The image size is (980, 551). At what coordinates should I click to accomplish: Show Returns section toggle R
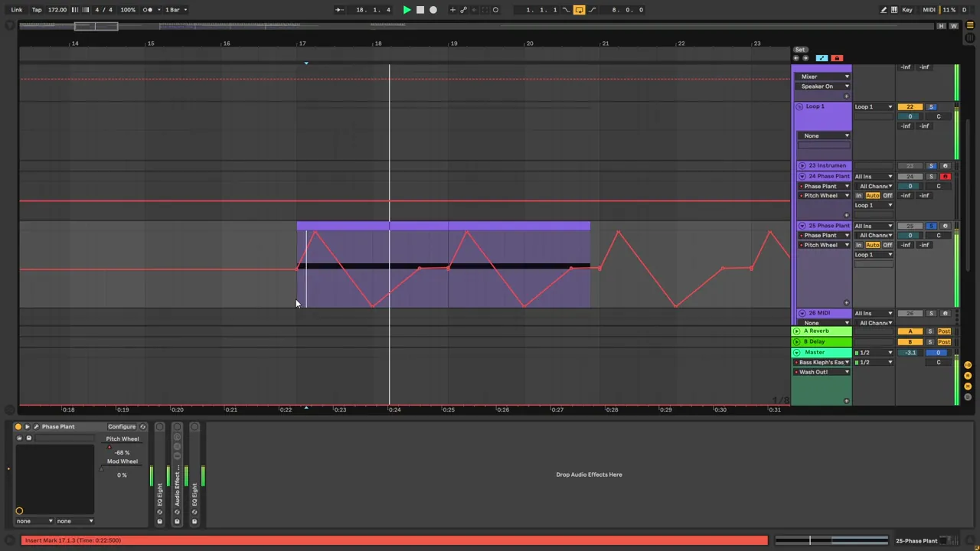tap(968, 377)
